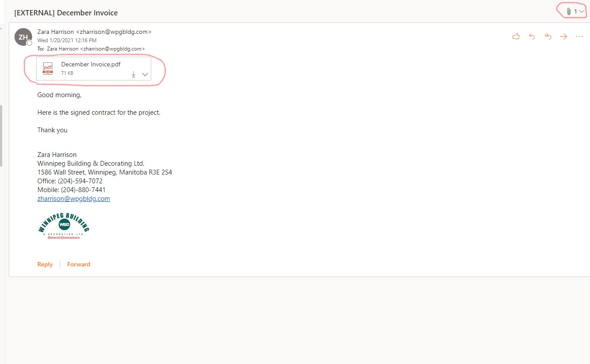Viewport: 590px width, 364px height.
Task: Click the sender name Zara Harrison in the From line
Action: point(56,32)
